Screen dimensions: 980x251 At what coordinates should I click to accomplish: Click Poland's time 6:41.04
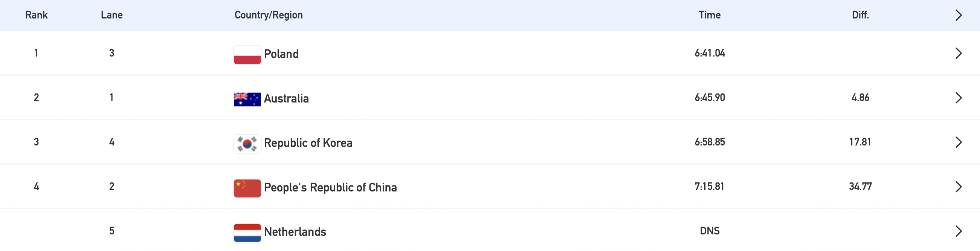(x=710, y=53)
